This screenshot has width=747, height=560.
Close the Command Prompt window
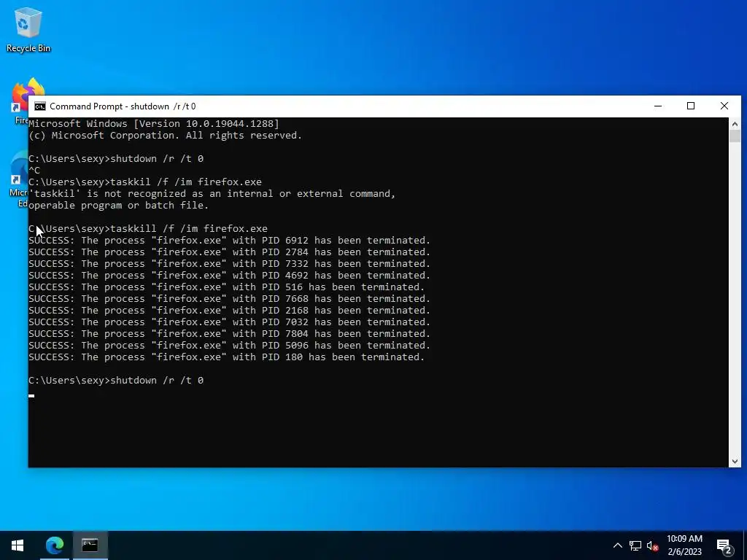click(724, 106)
